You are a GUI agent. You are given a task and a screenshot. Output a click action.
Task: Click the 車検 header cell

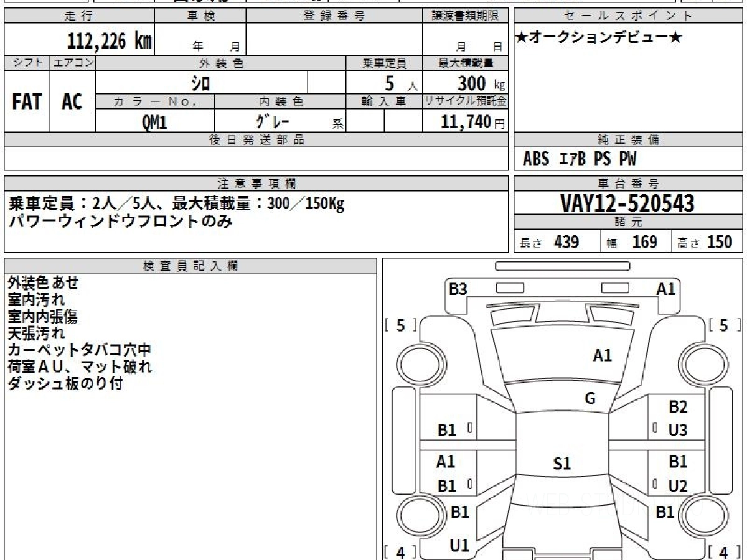[x=200, y=16]
